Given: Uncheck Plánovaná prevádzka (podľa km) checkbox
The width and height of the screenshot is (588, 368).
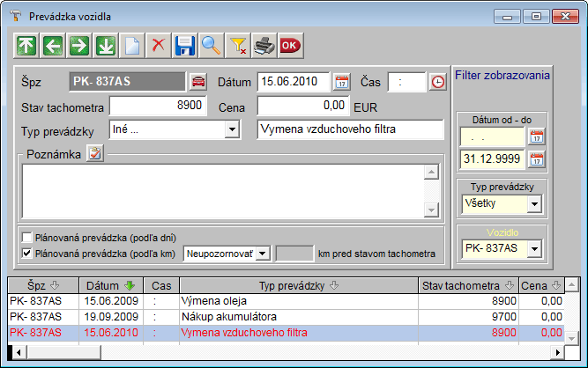Looking at the screenshot, I should click(27, 254).
